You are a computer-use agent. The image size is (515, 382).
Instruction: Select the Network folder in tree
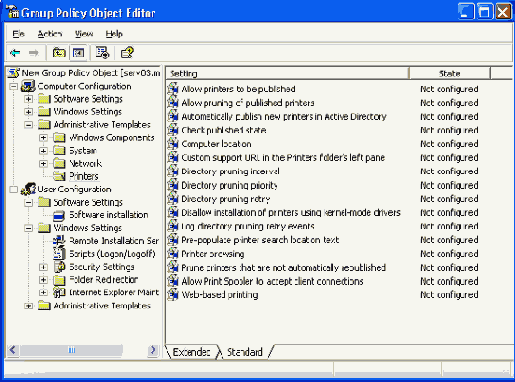[86, 164]
